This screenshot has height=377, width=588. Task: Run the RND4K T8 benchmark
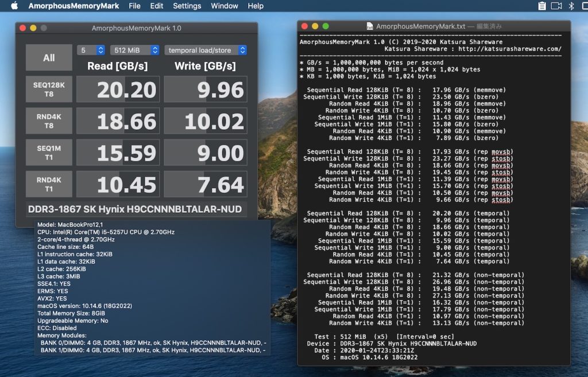click(49, 122)
